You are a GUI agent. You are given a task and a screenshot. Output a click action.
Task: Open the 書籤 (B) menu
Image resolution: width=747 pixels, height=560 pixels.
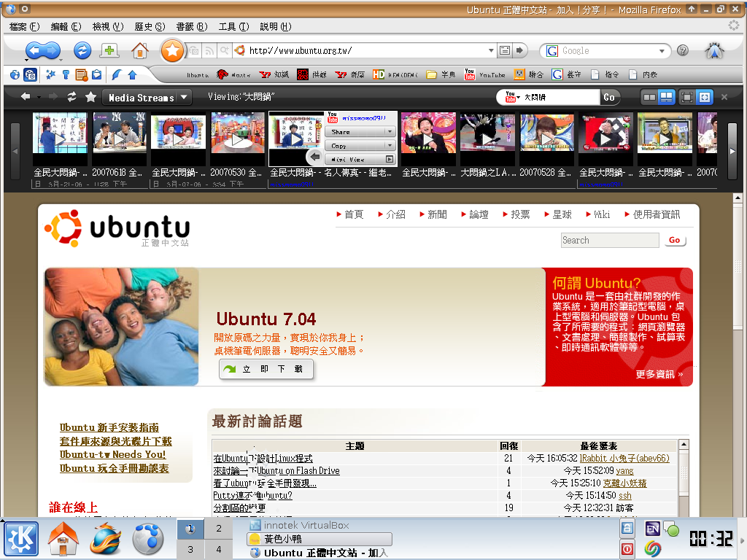tap(192, 27)
